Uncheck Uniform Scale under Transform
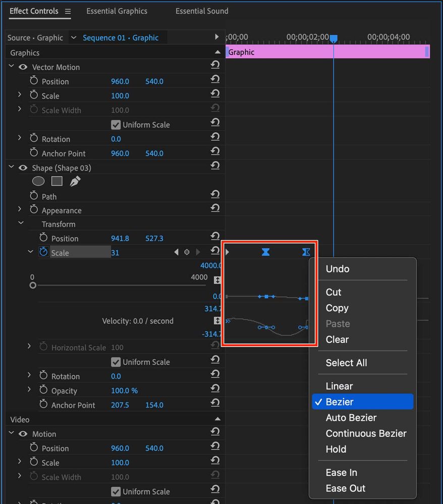This screenshot has width=443, height=504. (x=117, y=362)
